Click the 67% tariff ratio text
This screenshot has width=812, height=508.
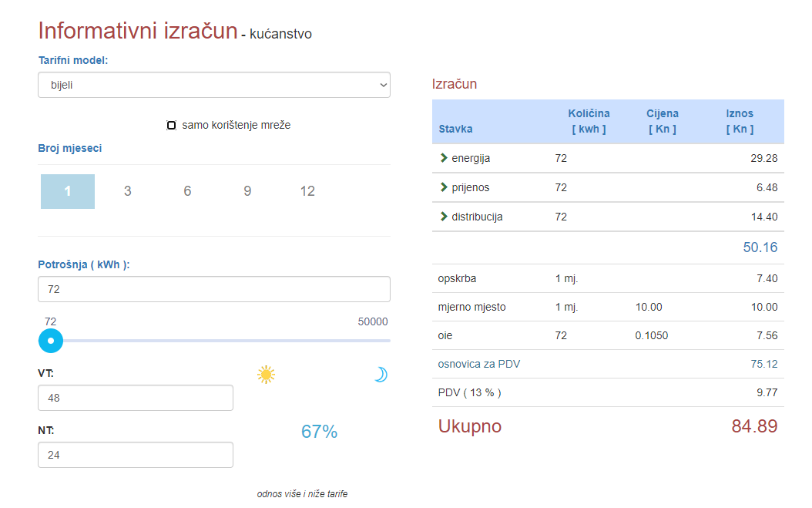click(x=319, y=432)
